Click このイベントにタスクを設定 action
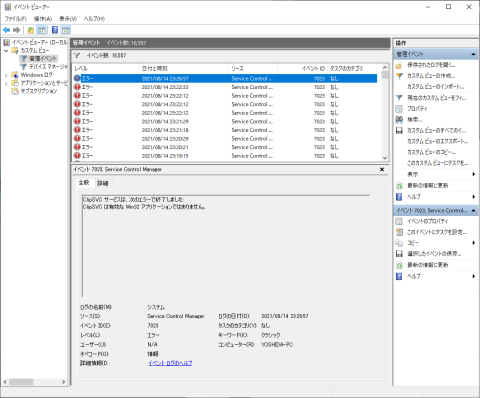Screen dimensions: 480x398 click(437, 232)
